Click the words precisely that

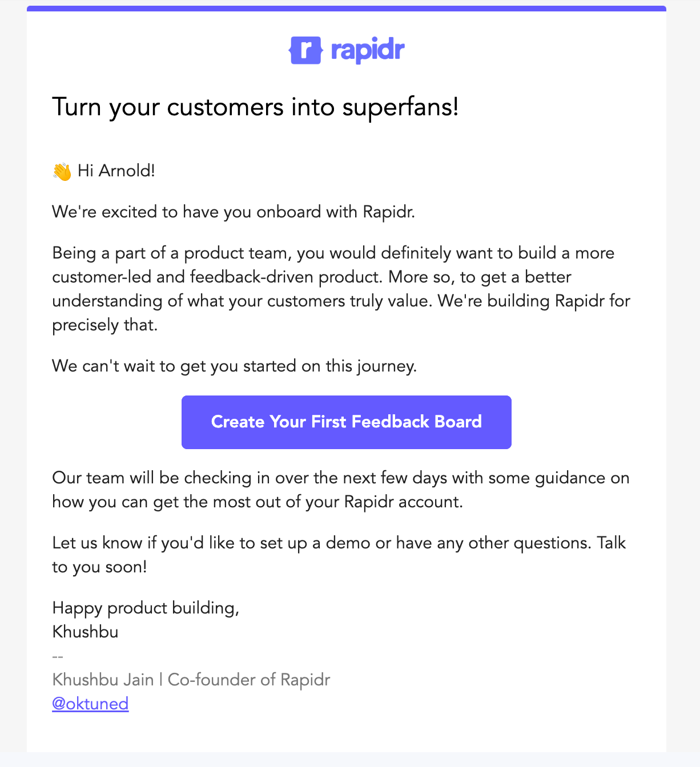tap(104, 325)
